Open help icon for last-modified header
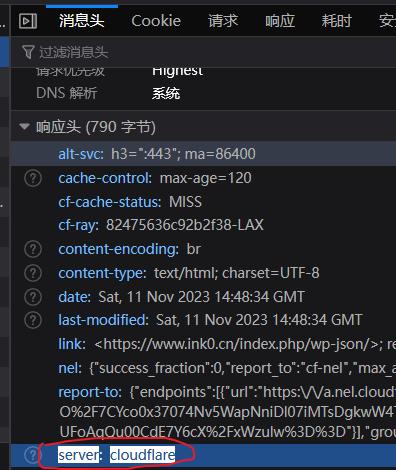 [33, 320]
